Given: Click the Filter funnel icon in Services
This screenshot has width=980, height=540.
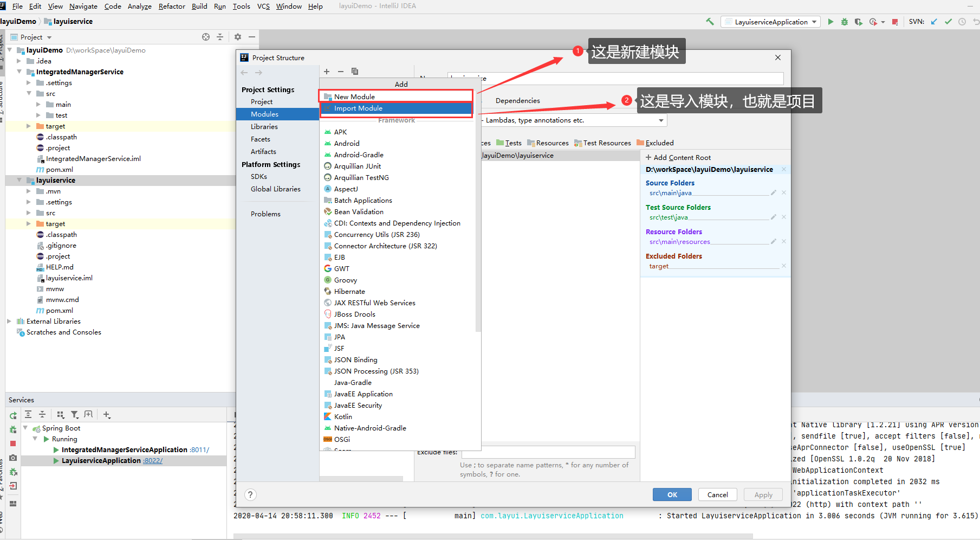Looking at the screenshot, I should (74, 415).
